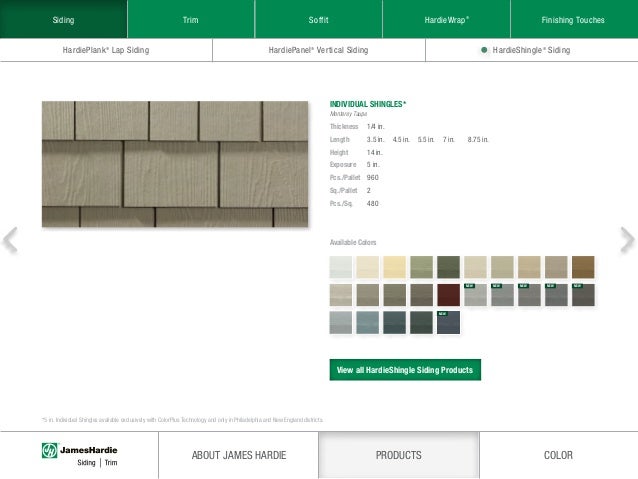This screenshot has height=479, width=638.
Task: Click the 960 Pcs./Pallet value
Action: click(372, 177)
